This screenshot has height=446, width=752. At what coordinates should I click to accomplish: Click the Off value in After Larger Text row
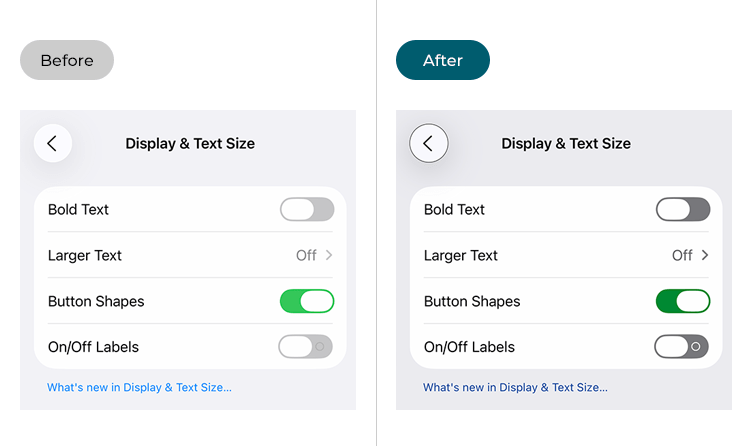(682, 256)
